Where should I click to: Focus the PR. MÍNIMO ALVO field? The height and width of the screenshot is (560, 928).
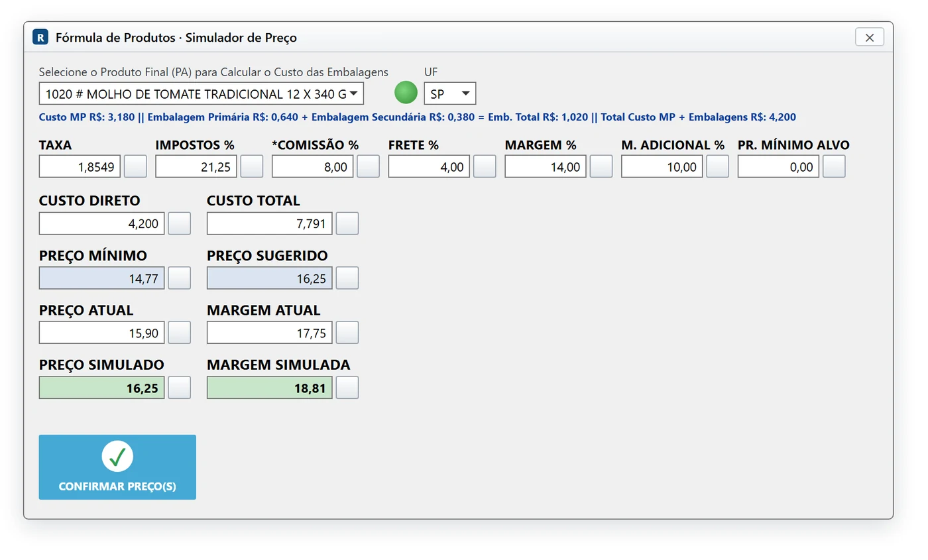pos(778,167)
